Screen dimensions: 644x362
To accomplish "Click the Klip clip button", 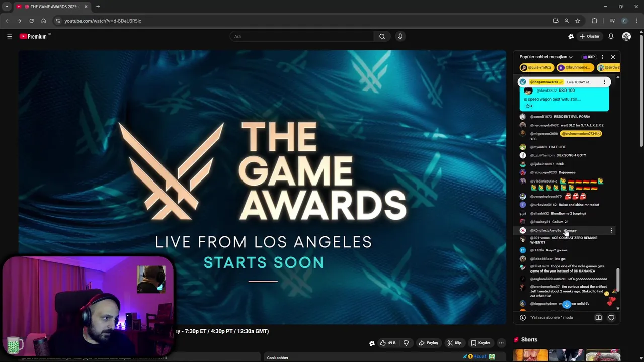I will click(454, 343).
